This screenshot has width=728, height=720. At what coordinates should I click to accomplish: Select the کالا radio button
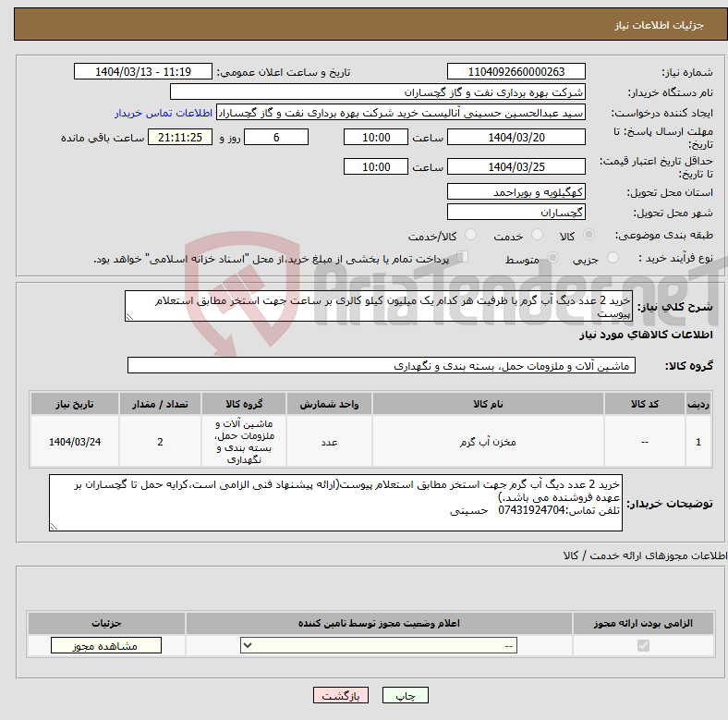pos(588,235)
